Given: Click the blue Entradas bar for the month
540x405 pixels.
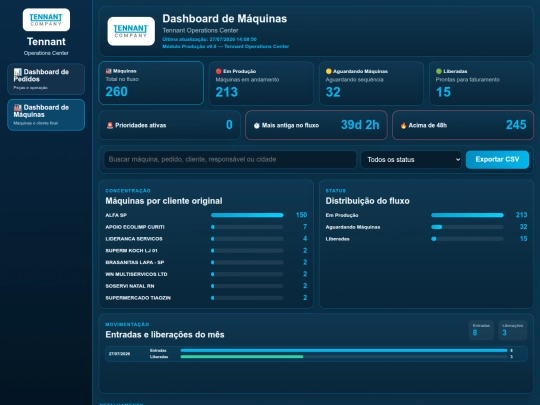Looking at the screenshot, I should pos(344,351).
